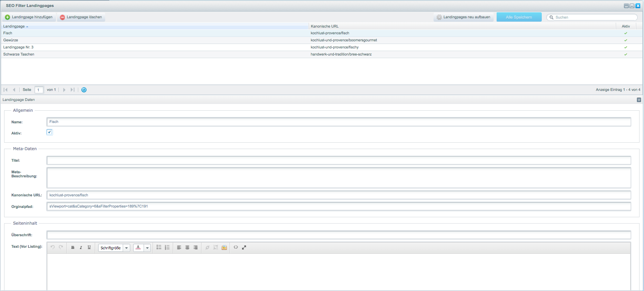Screen dimensions: 644x291
Task: Select the Gewürze landingpage row
Action: (x=322, y=40)
